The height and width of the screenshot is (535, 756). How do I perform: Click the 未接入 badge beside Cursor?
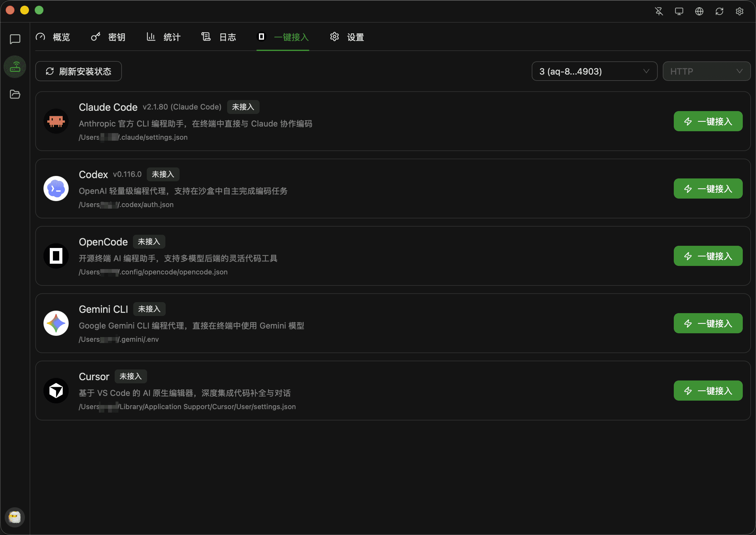(130, 376)
